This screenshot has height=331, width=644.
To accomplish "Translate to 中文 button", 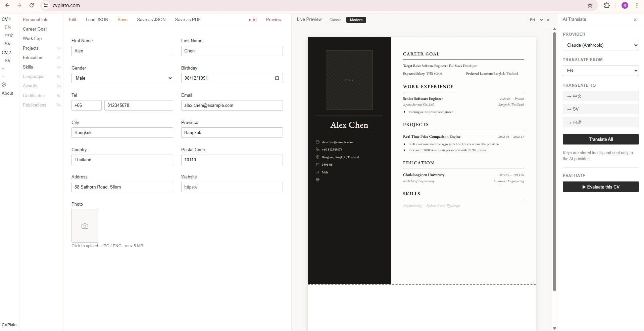I will [601, 96].
